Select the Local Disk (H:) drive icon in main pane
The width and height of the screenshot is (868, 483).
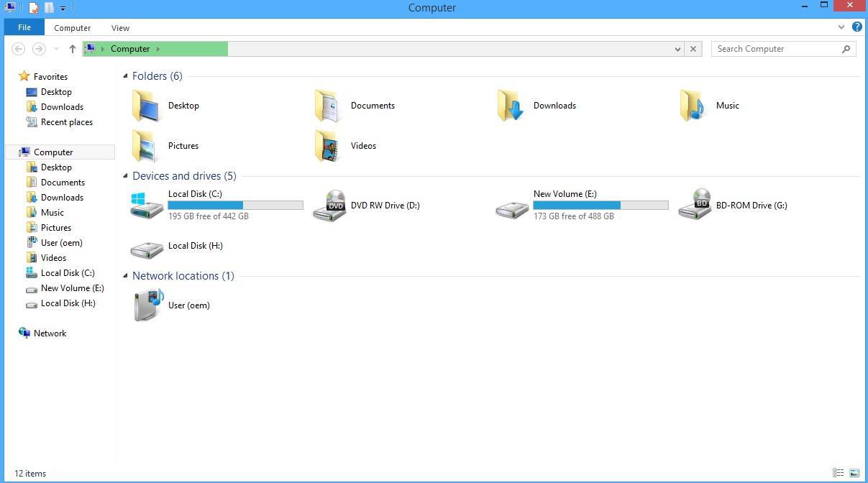(x=147, y=249)
